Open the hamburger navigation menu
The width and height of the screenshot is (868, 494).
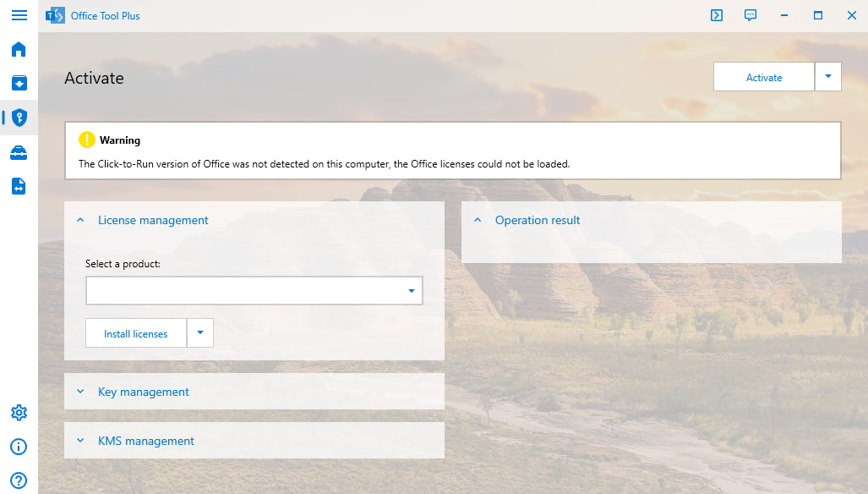(19, 15)
